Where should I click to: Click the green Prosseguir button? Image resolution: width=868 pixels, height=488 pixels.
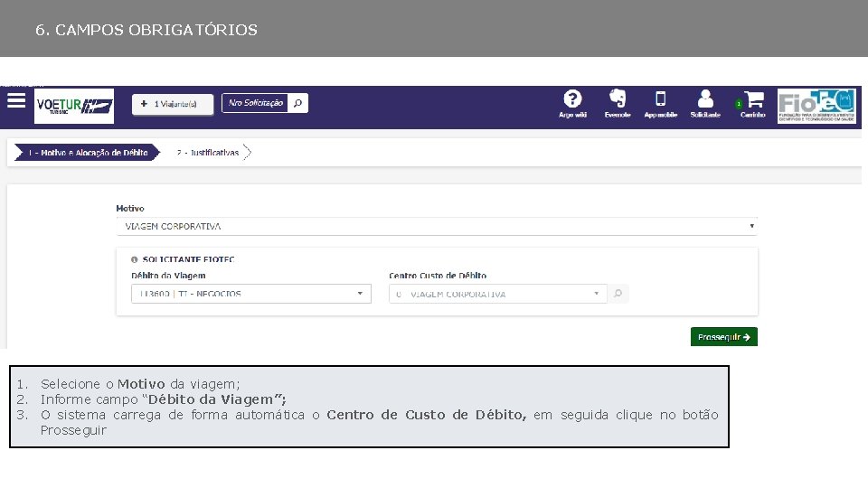click(x=724, y=337)
